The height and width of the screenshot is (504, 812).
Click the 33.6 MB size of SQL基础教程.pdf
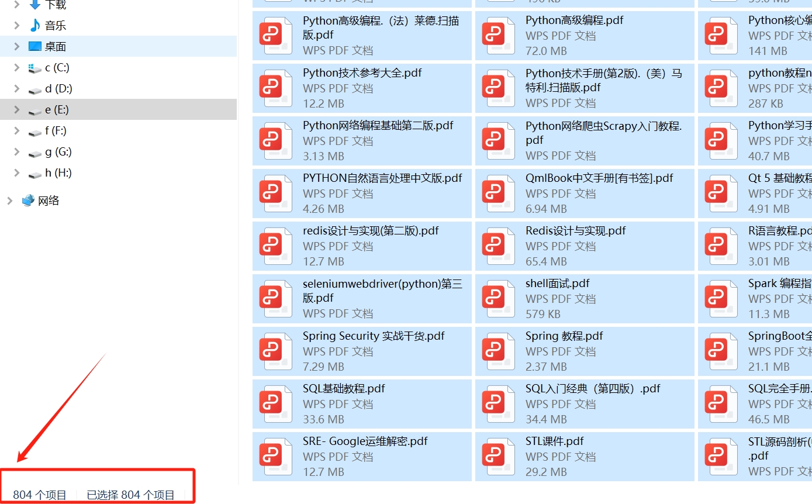pyautogui.click(x=323, y=419)
